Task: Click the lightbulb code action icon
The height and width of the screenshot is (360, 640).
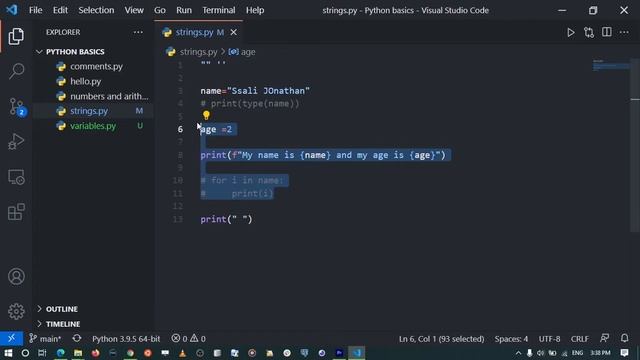Action: coord(206,116)
